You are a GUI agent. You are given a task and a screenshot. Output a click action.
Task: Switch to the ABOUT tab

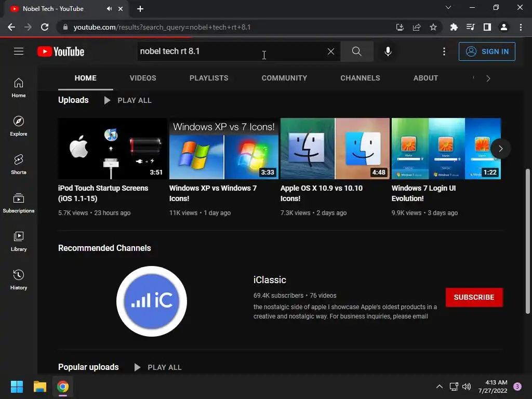pyautogui.click(x=425, y=78)
